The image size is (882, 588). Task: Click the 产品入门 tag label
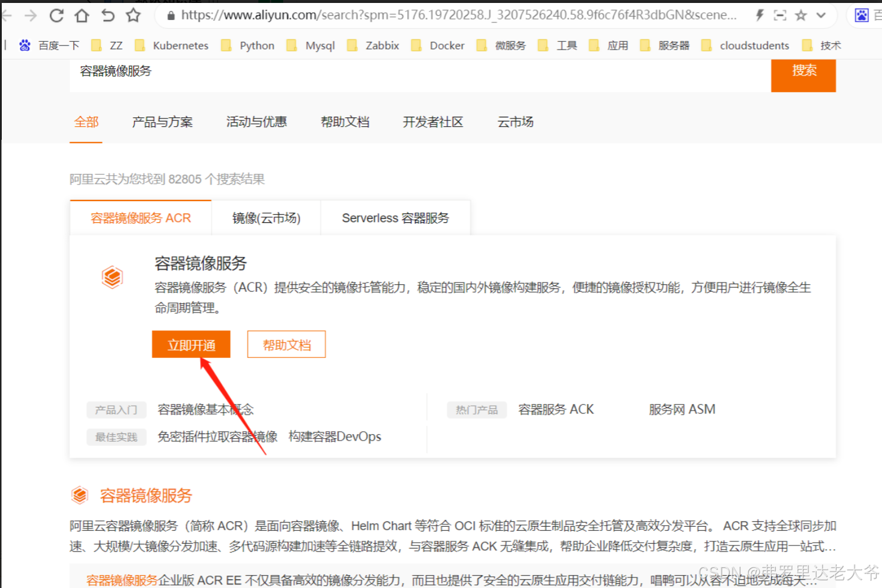point(116,410)
